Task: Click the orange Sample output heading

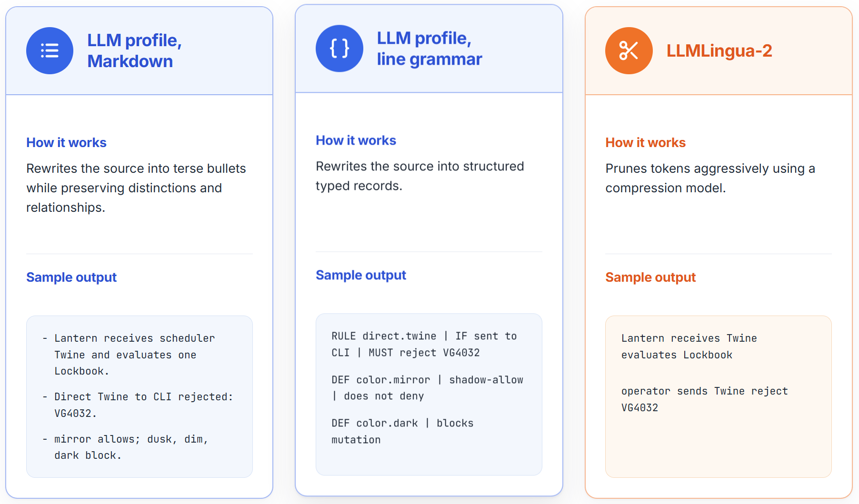Action: [x=650, y=277]
